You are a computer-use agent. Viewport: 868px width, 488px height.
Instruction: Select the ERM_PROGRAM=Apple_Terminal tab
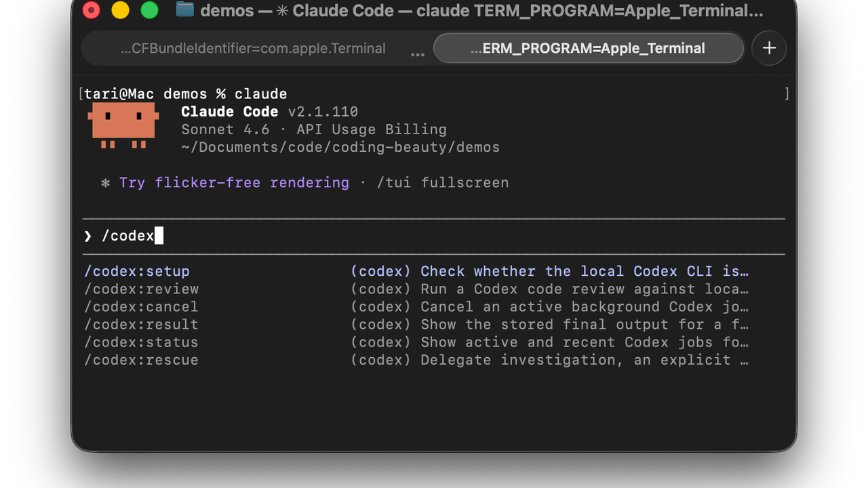(x=588, y=49)
